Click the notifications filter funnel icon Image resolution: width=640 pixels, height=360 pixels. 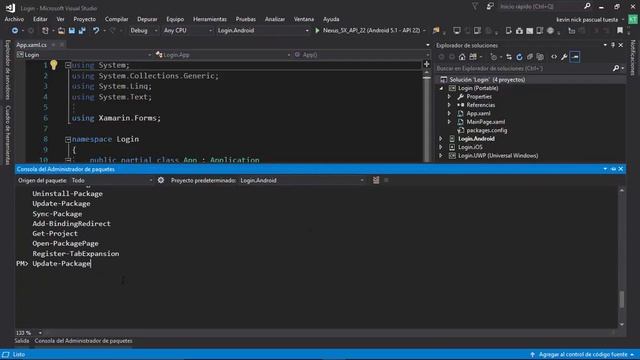point(475,7)
